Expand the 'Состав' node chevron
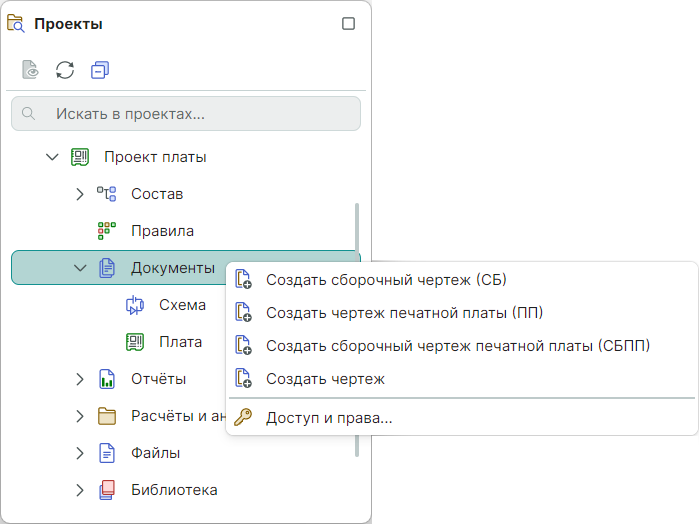Image resolution: width=699 pixels, height=524 pixels. point(80,194)
